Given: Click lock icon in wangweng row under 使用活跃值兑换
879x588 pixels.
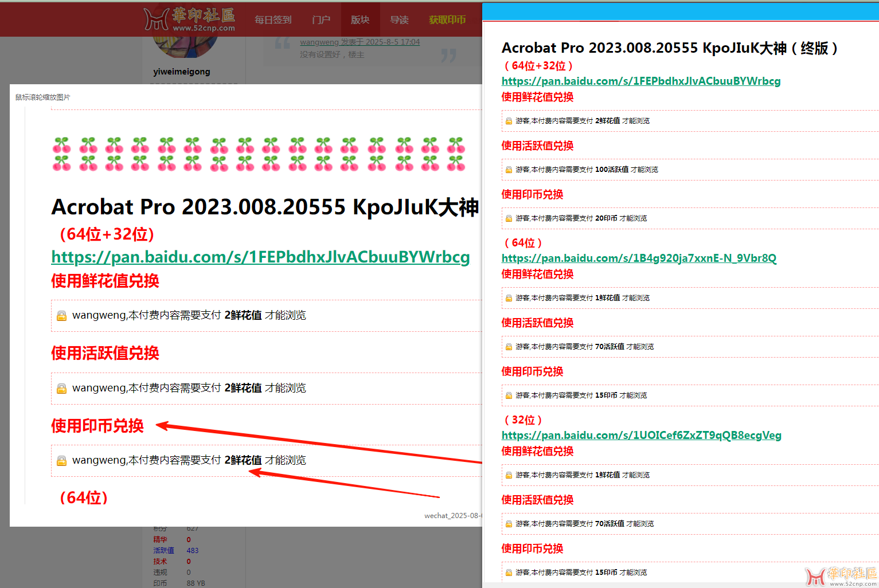Looking at the screenshot, I should click(x=62, y=389).
